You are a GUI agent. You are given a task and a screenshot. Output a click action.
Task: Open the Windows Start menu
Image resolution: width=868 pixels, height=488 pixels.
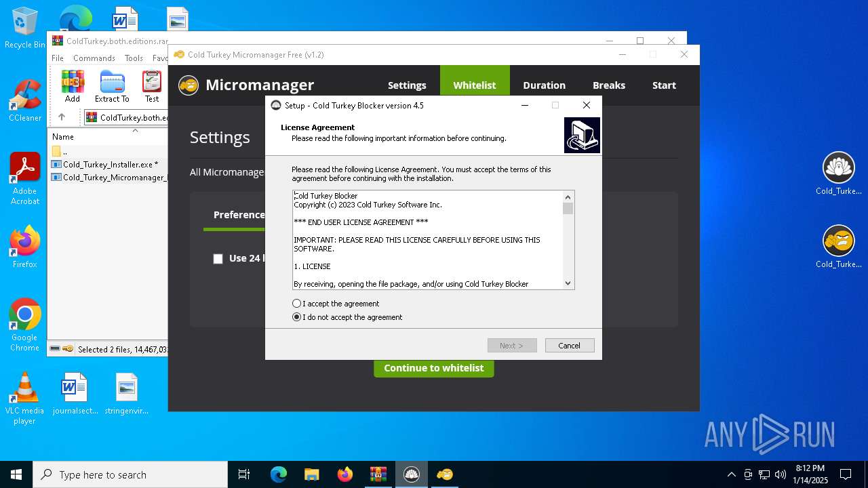tap(16, 474)
